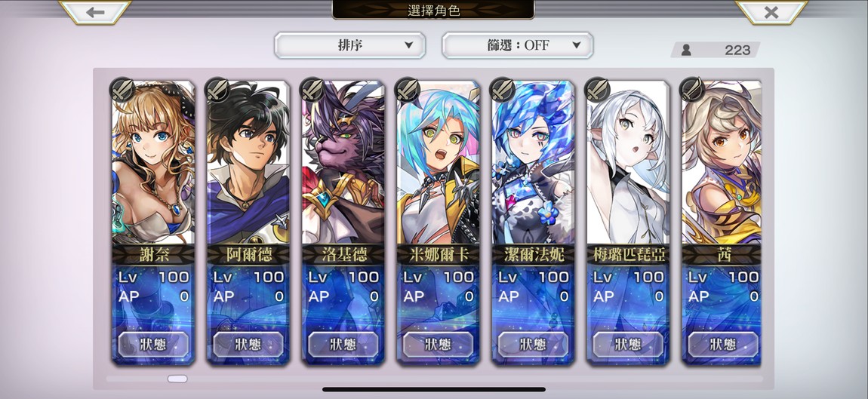The height and width of the screenshot is (399, 868).
Task: Go back using the left arrow button
Action: tap(95, 11)
